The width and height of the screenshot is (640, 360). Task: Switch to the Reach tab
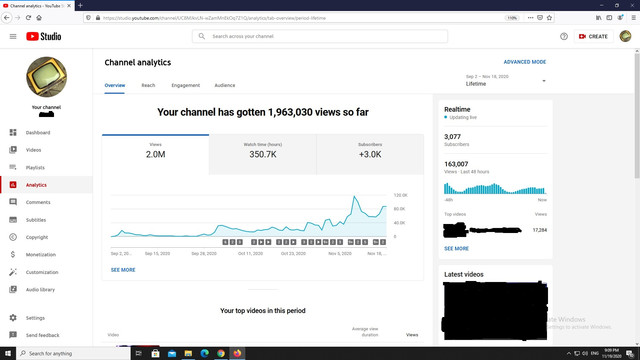148,85
